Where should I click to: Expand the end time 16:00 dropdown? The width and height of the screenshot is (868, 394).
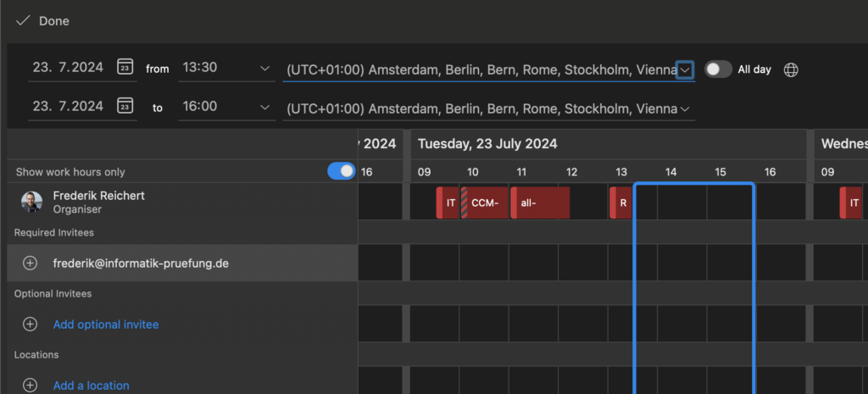click(x=265, y=107)
